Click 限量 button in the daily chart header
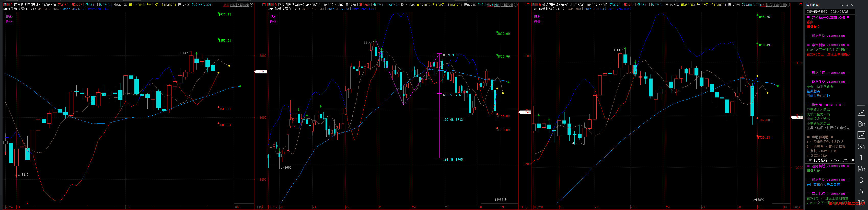Screen dimensions: 868x210 point(246,5)
